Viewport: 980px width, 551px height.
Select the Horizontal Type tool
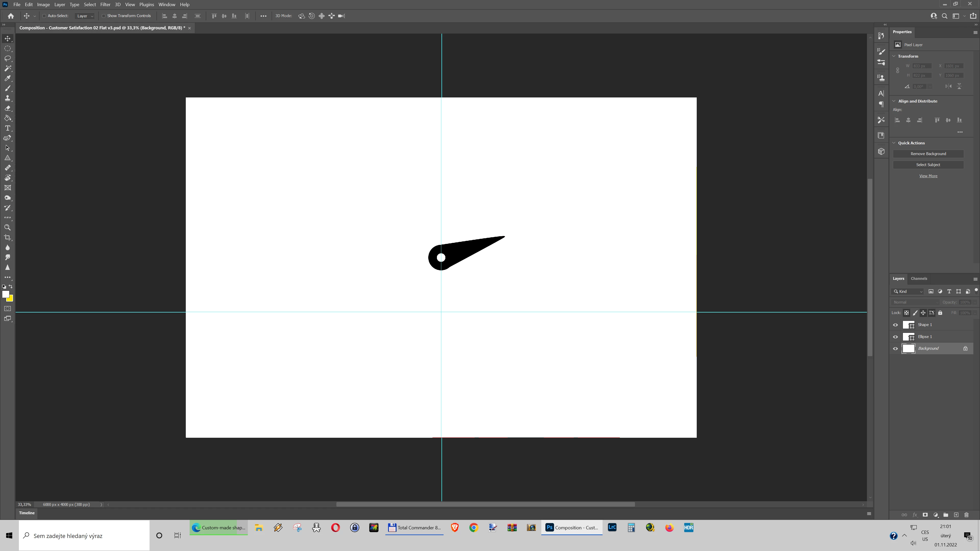8,128
